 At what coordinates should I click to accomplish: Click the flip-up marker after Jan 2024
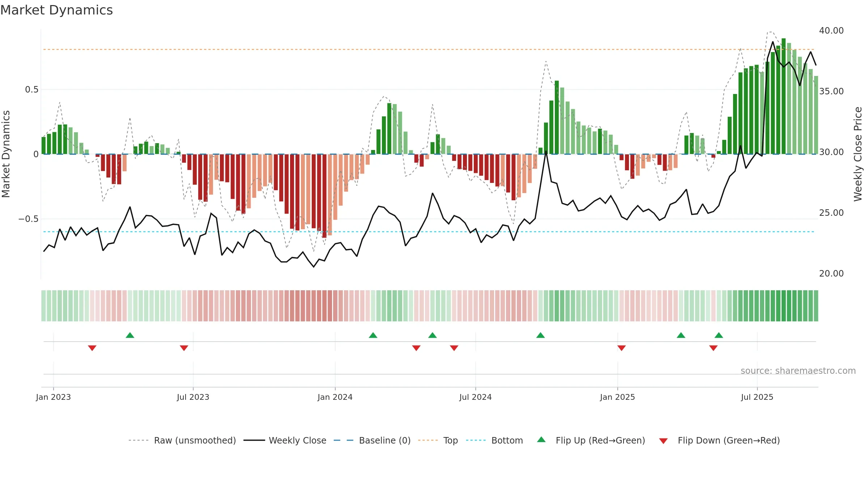373,335
